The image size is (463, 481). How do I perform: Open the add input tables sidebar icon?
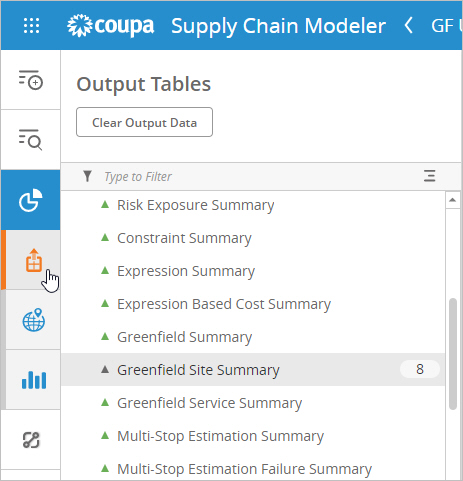coord(30,80)
